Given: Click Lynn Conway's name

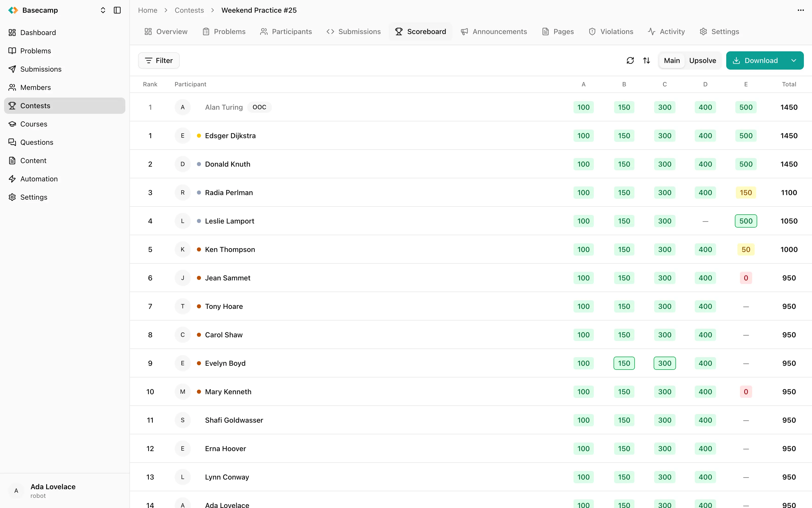Looking at the screenshot, I should tap(227, 477).
